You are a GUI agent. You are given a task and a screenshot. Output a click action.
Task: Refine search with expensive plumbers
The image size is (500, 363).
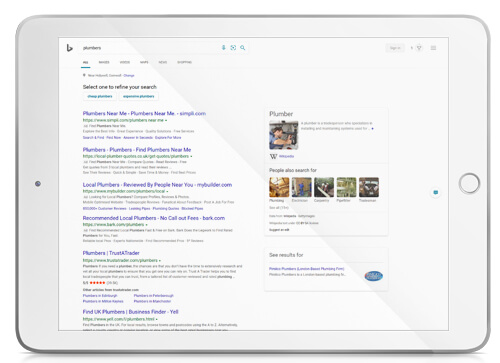(x=139, y=96)
